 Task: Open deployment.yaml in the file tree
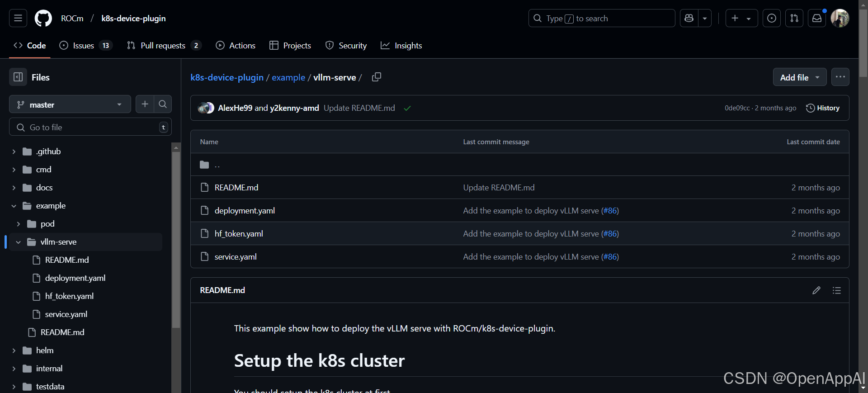75,278
